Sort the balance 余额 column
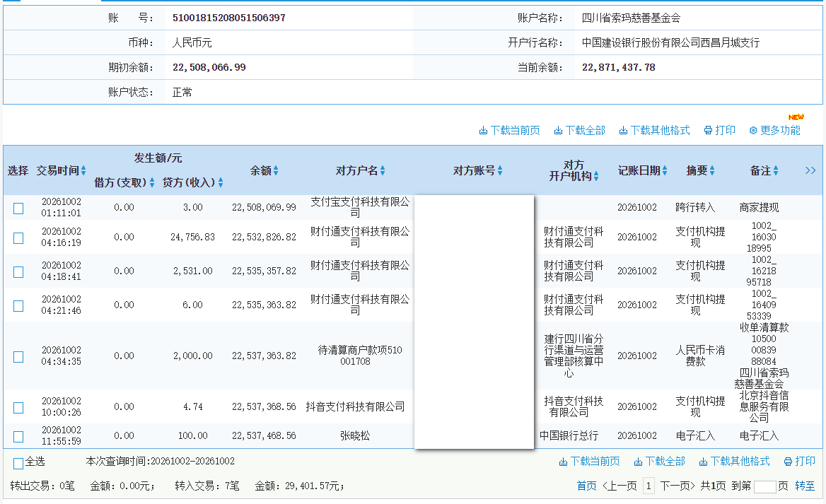826x504 pixels. (276, 170)
